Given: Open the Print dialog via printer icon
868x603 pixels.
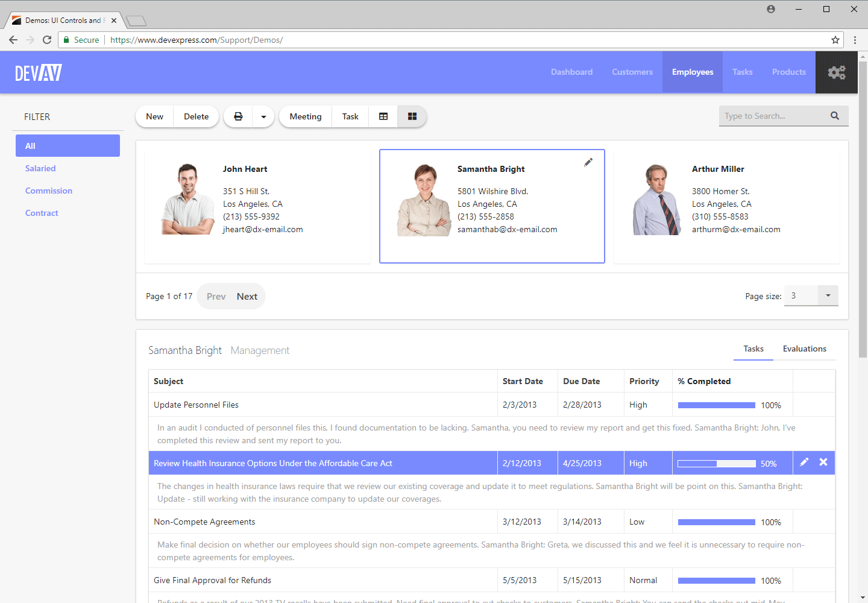Looking at the screenshot, I should (237, 116).
